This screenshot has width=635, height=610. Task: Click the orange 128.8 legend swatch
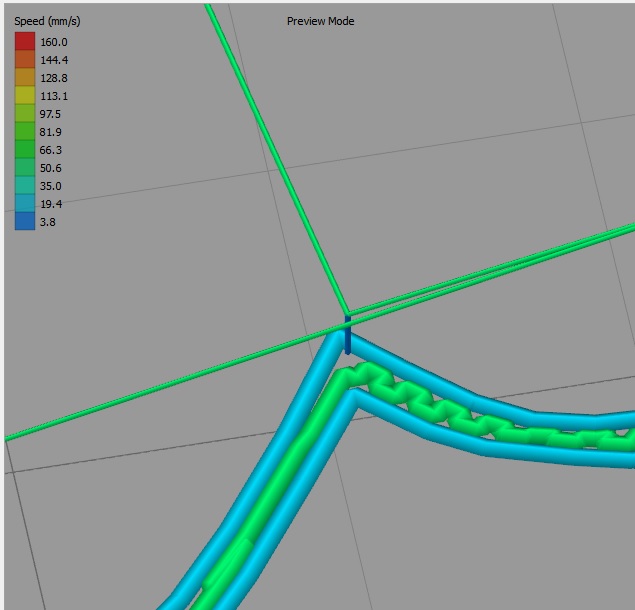(24, 78)
